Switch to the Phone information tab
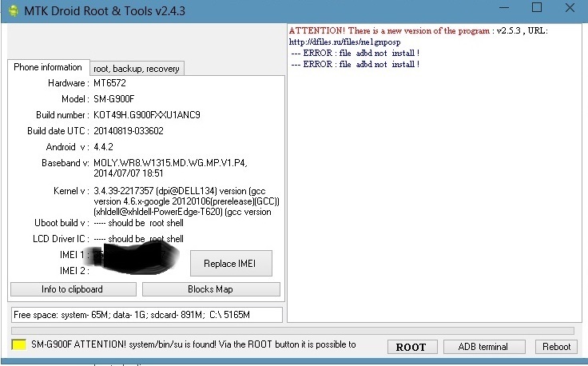The image size is (588, 366). (x=48, y=67)
